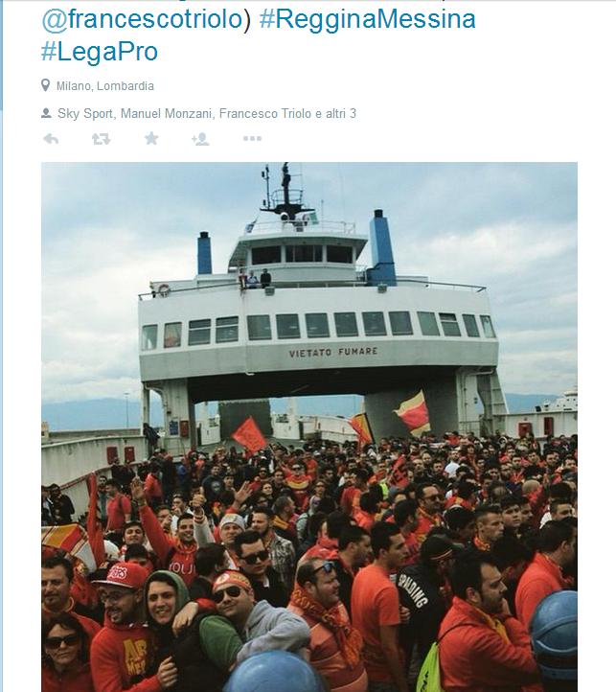616x692 pixels.
Task: Open the three-dot more options menu
Action: pyautogui.click(x=252, y=139)
